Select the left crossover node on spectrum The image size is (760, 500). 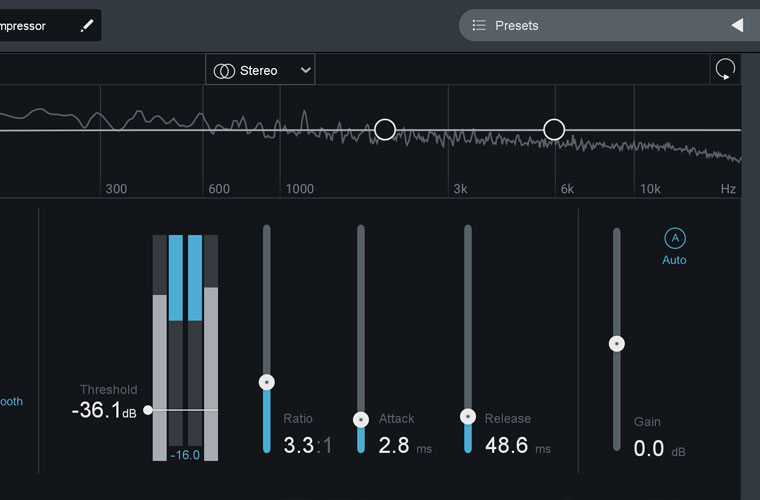click(x=385, y=129)
